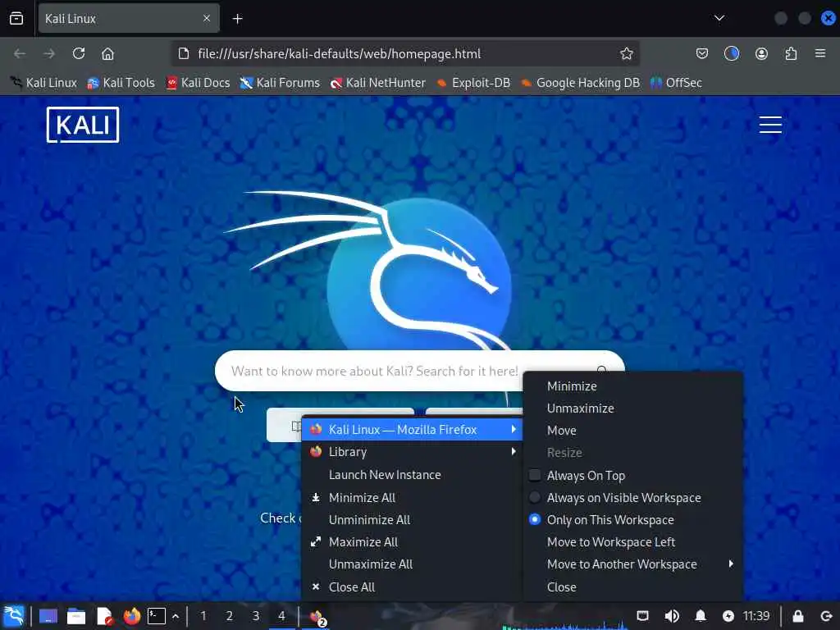Lock the screen with the padlock icon
This screenshot has height=630, width=840.
797,616
